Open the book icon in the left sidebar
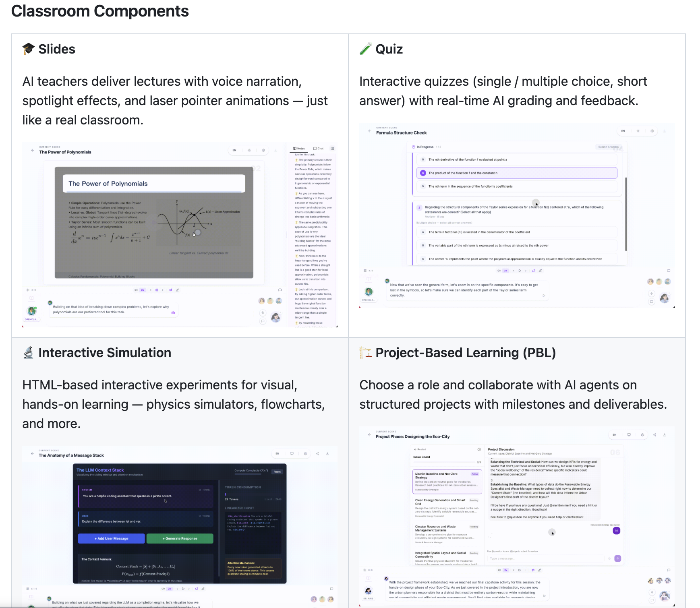700x608 pixels. point(32,298)
